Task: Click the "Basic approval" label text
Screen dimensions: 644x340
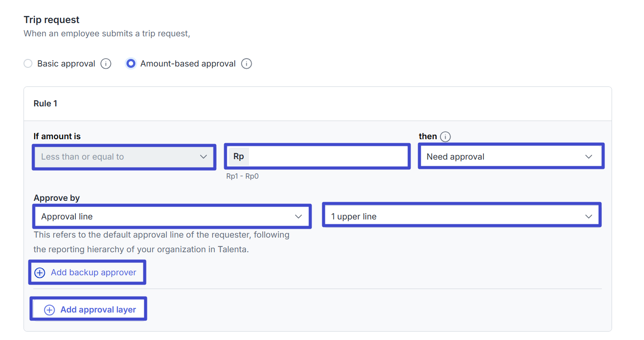Action: (x=66, y=64)
